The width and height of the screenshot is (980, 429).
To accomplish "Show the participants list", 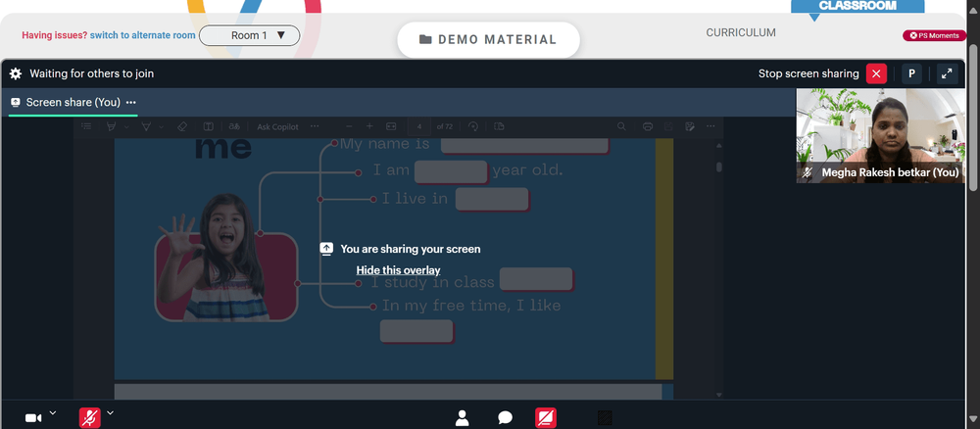I will 462,418.
